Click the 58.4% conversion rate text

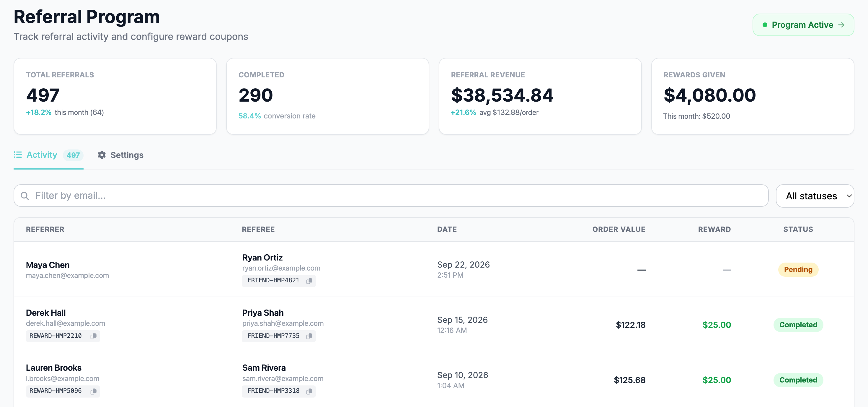[x=277, y=116]
